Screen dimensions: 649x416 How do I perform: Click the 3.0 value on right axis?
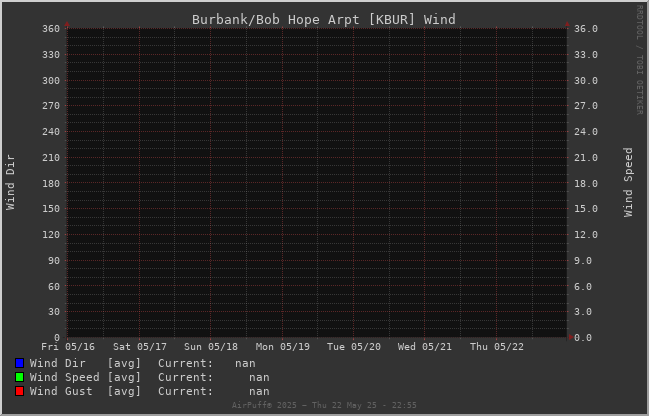[x=583, y=312]
